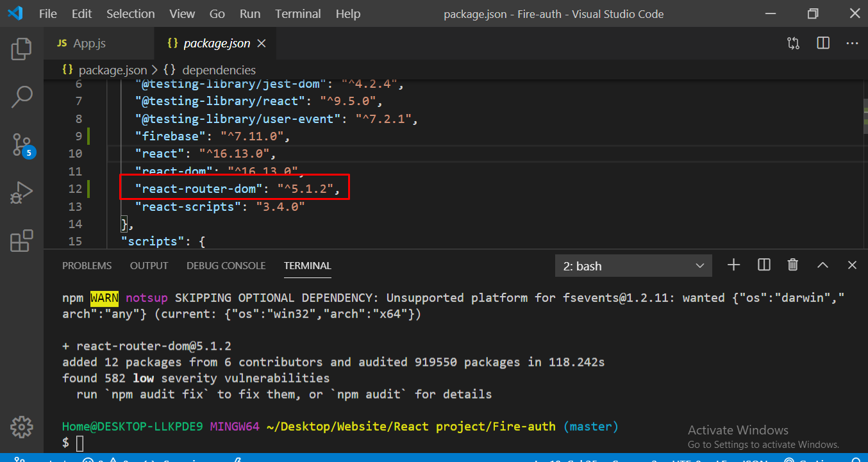This screenshot has height=462, width=868.
Task: Open the Run menu
Action: click(x=250, y=13)
